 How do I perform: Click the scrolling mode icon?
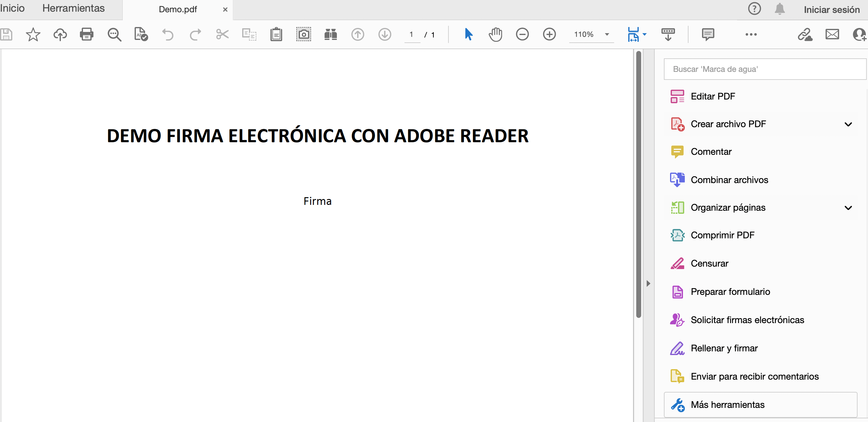click(668, 34)
